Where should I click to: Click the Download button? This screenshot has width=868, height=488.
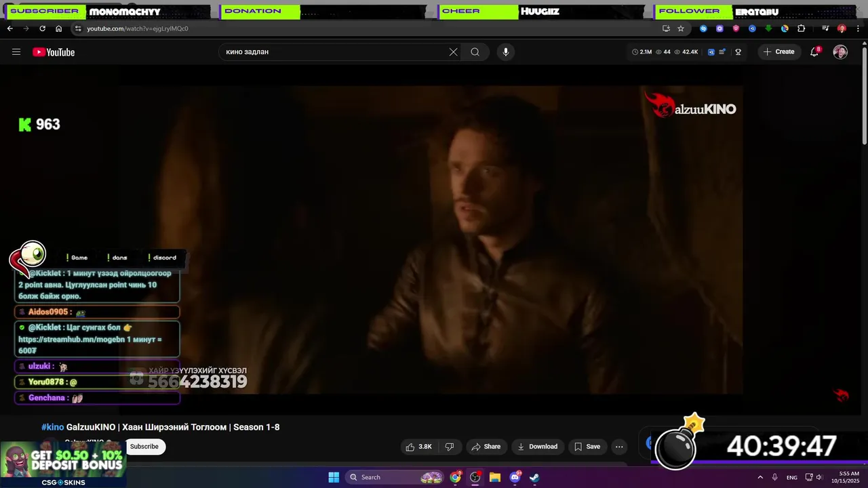(x=537, y=447)
